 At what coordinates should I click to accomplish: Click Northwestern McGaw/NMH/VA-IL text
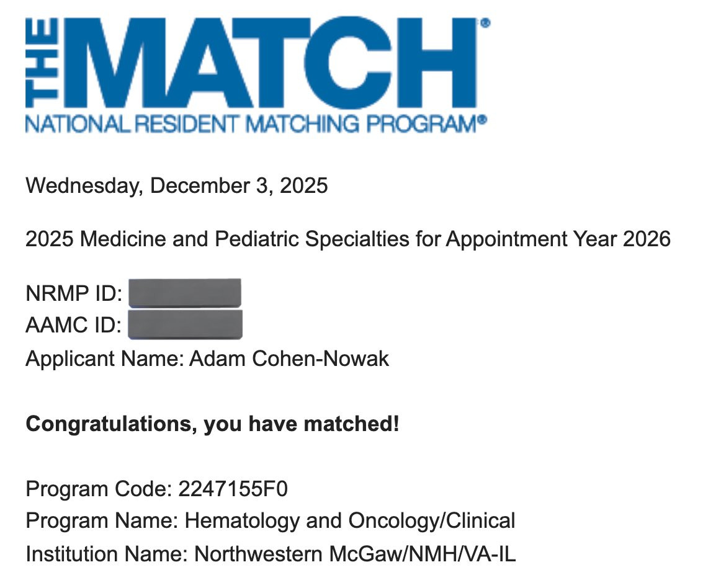point(355,554)
